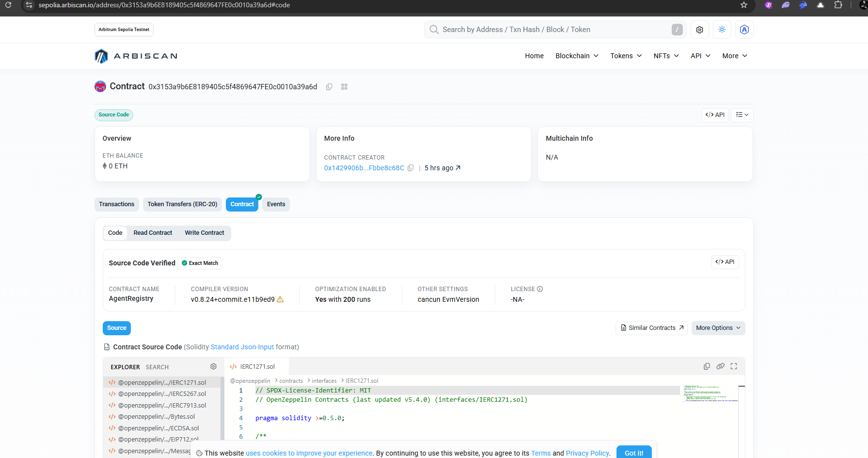Viewport: 868px width, 458px height.
Task: Open the browser extensions puzzle icon
Action: point(838,5)
